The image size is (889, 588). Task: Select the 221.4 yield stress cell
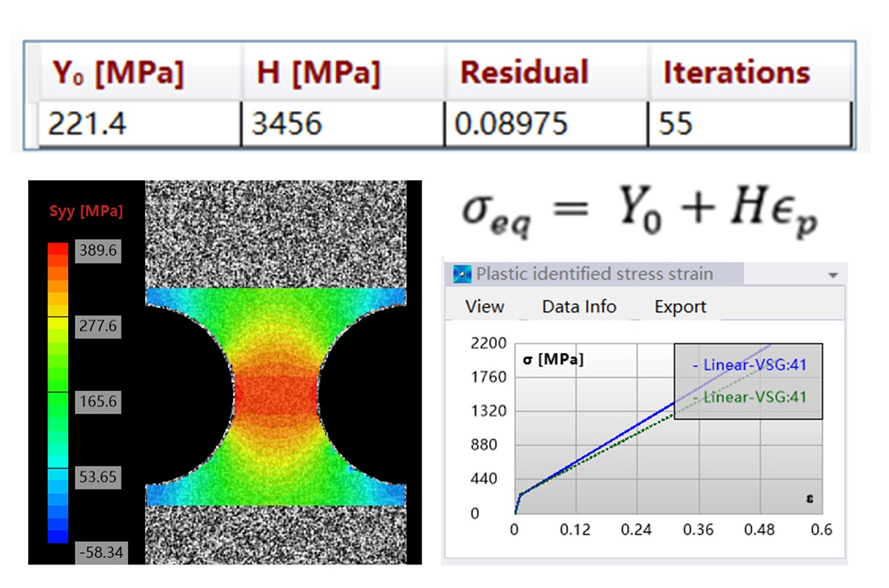coord(140,123)
